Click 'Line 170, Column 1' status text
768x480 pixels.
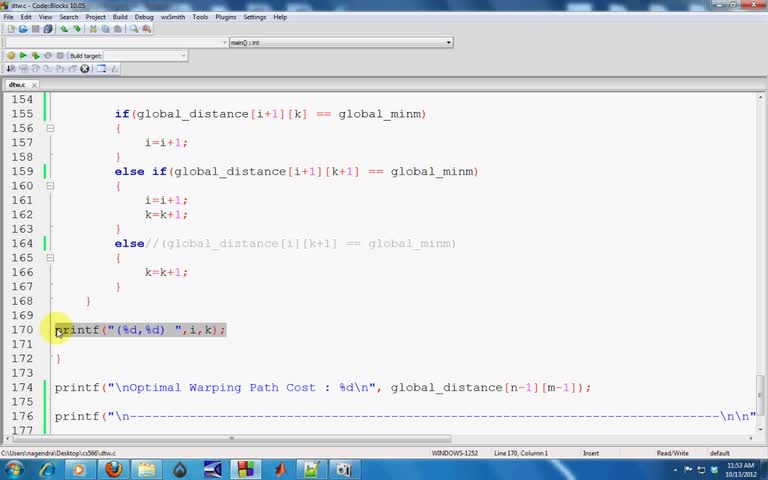(x=521, y=453)
